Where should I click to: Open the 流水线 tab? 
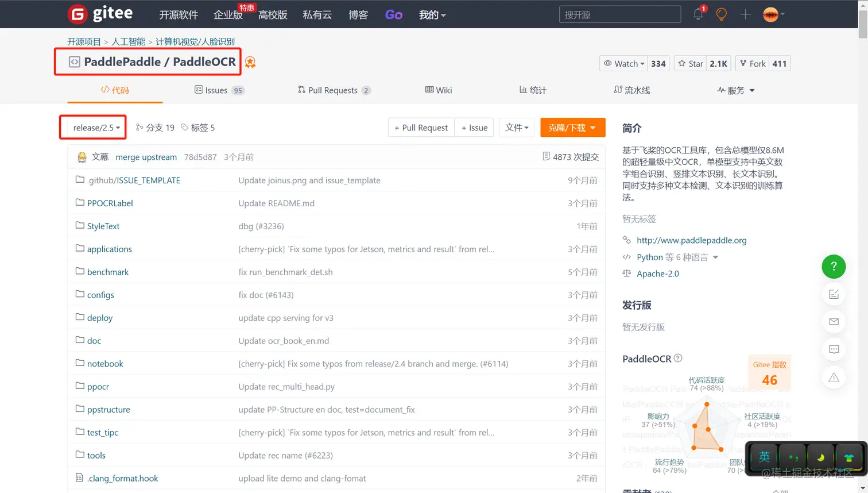632,90
